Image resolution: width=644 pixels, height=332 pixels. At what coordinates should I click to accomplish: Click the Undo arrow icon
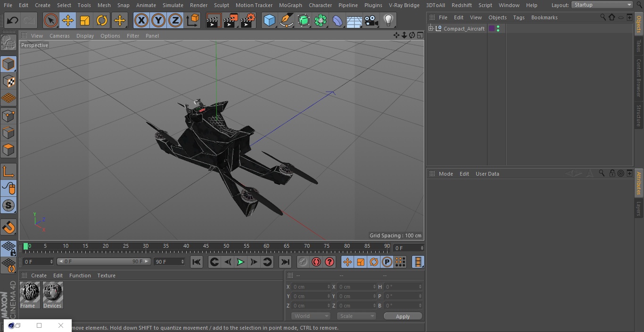[x=13, y=20]
